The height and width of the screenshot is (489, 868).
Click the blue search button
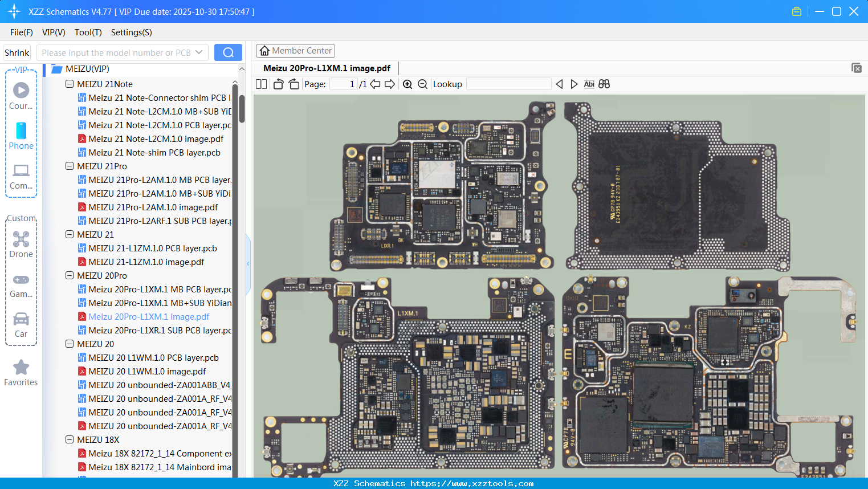point(228,52)
